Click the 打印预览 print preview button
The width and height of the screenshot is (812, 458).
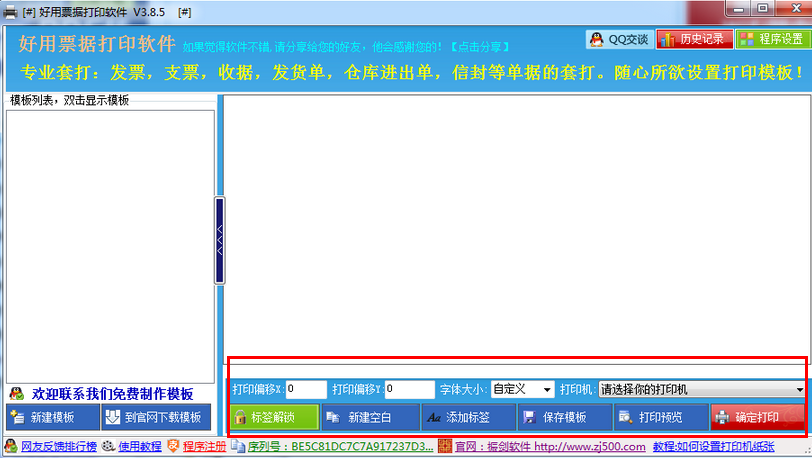coord(661,417)
